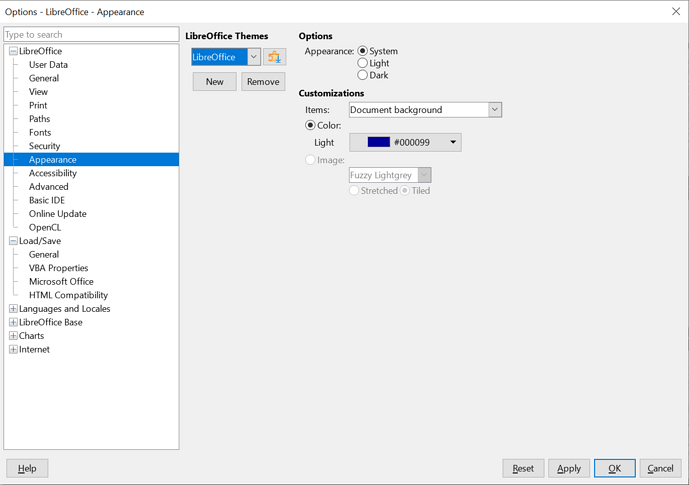The width and height of the screenshot is (689, 485).
Task: Expand LibreOffice Base node
Action: pos(14,322)
